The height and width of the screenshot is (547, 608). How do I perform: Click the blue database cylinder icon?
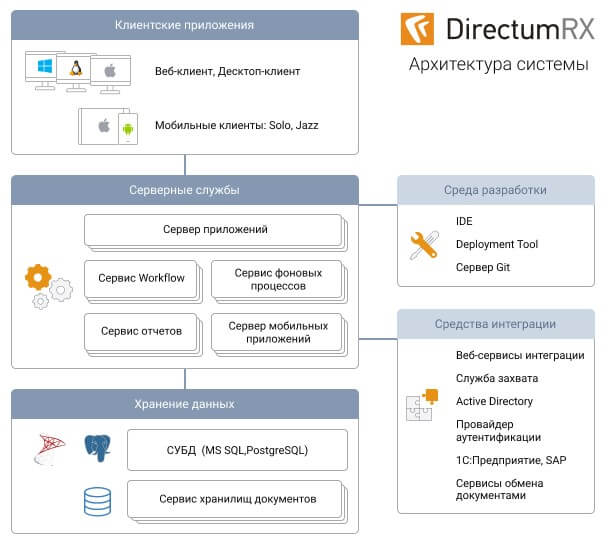pyautogui.click(x=97, y=502)
